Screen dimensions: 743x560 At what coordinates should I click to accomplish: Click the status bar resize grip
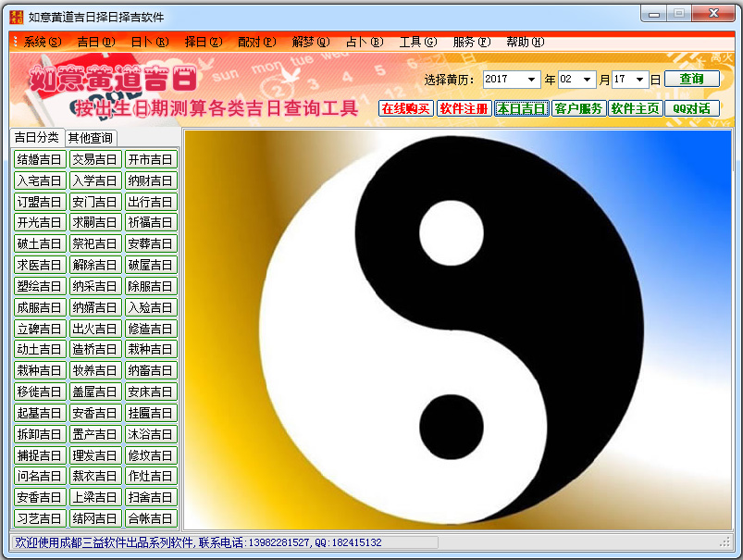pyautogui.click(x=724, y=542)
